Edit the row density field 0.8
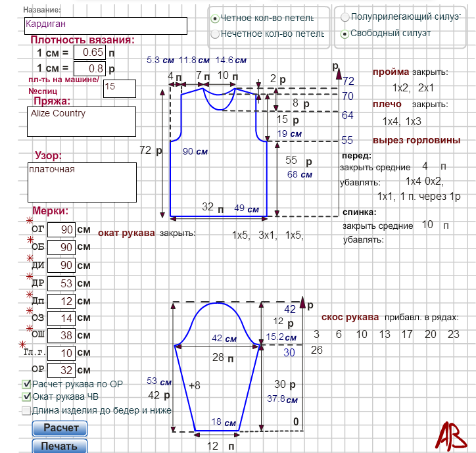Viewport: 476px width, 453px height. [x=90, y=68]
